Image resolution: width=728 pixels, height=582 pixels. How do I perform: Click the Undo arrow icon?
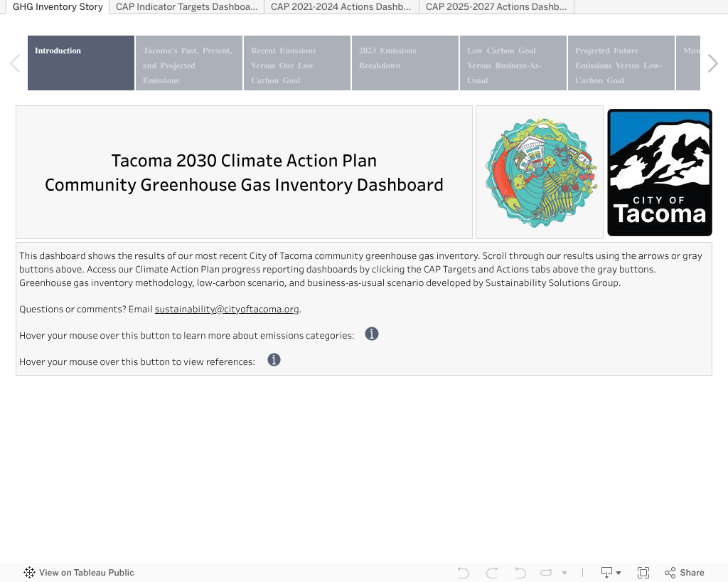pos(464,573)
